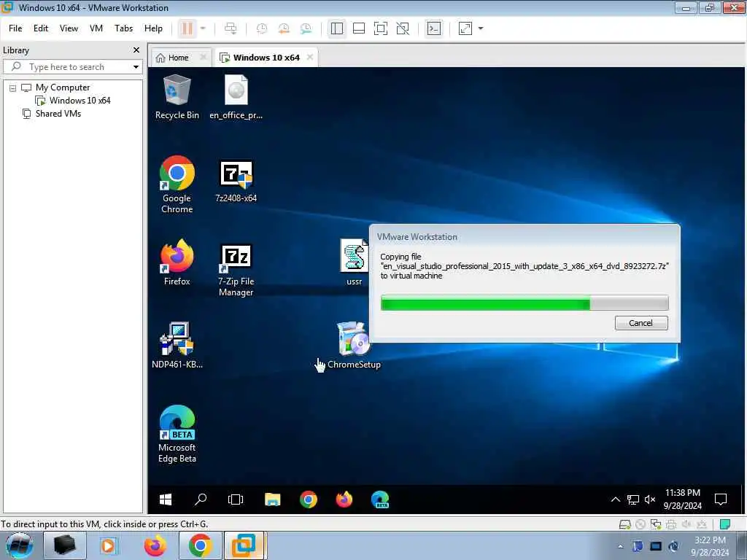Screen dimensions: 747x560
Task: Switch to Unity mode icon
Action: (403, 28)
